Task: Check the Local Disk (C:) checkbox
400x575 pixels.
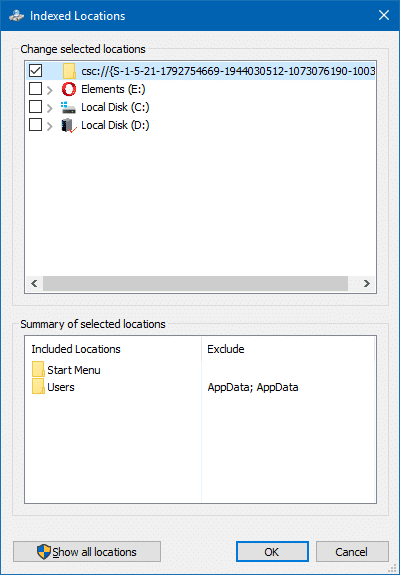Action: pos(36,107)
